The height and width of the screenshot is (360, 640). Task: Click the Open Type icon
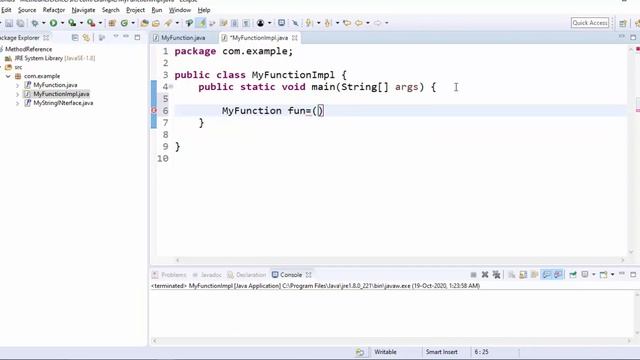[x=144, y=23]
